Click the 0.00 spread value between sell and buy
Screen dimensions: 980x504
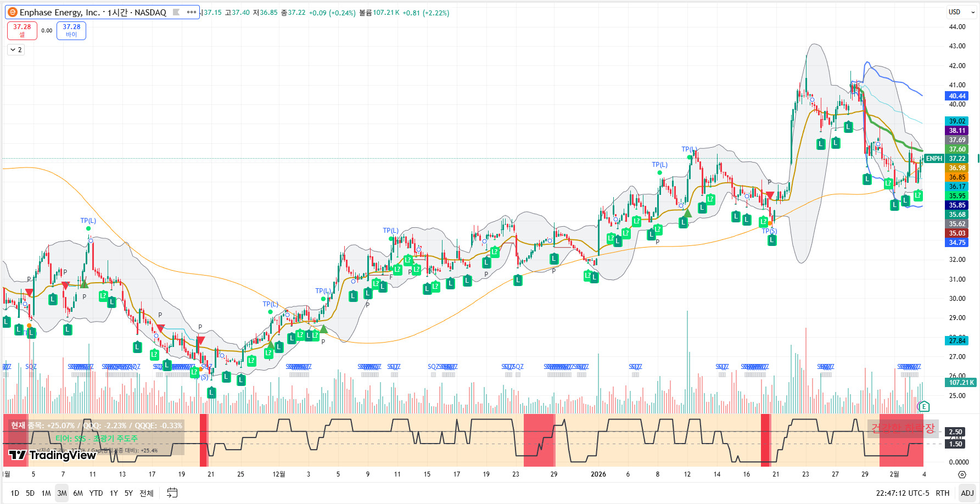pyautogui.click(x=47, y=31)
